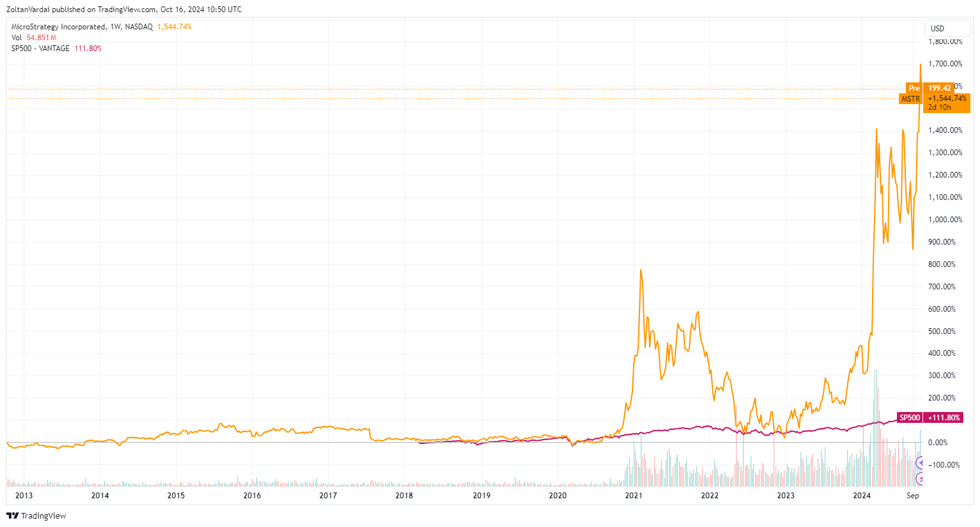Click the 2017 label on time axis

click(x=328, y=496)
